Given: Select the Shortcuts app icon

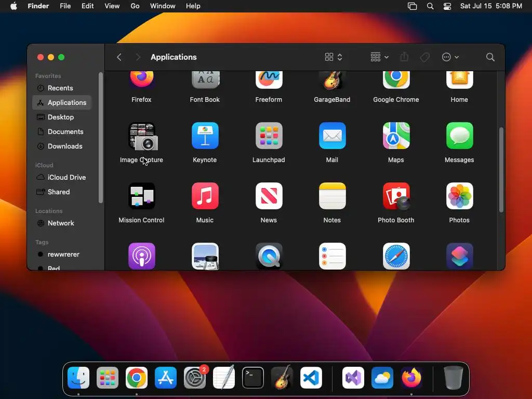Looking at the screenshot, I should [x=459, y=256].
